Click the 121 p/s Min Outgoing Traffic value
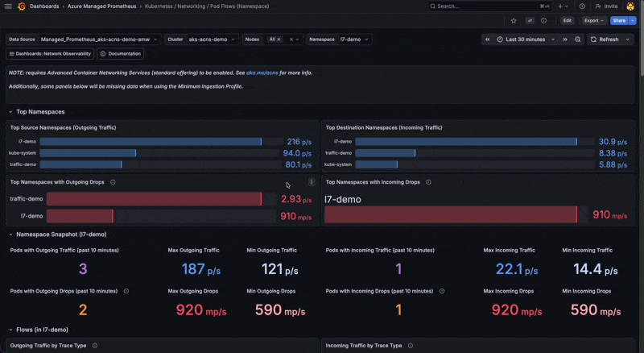644x353 pixels. (x=279, y=269)
